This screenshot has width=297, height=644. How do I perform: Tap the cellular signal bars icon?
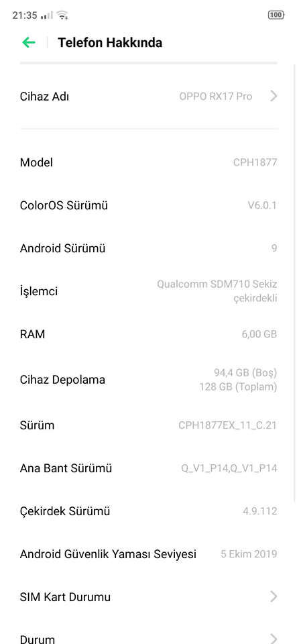coord(47,15)
